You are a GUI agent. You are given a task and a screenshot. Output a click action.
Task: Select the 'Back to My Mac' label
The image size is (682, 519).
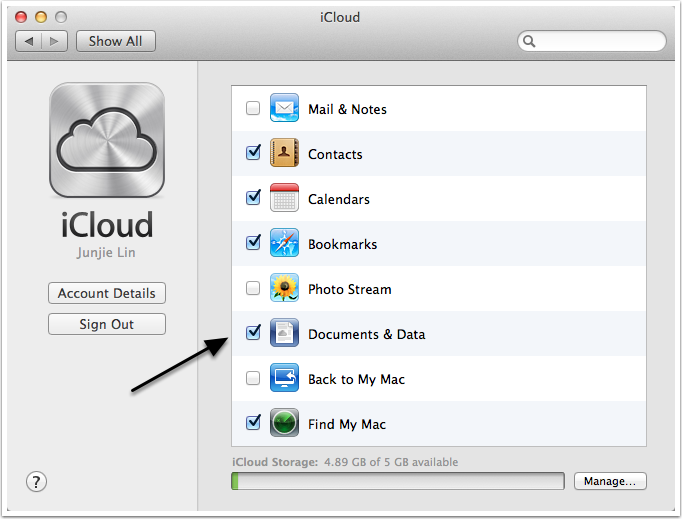pos(356,379)
